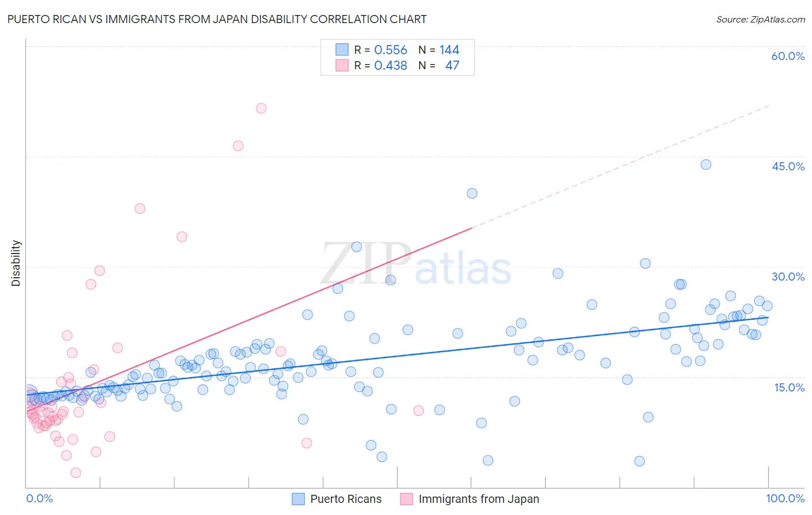Click the blue data point near 40%
This screenshot has width=812, height=515.
(x=472, y=193)
